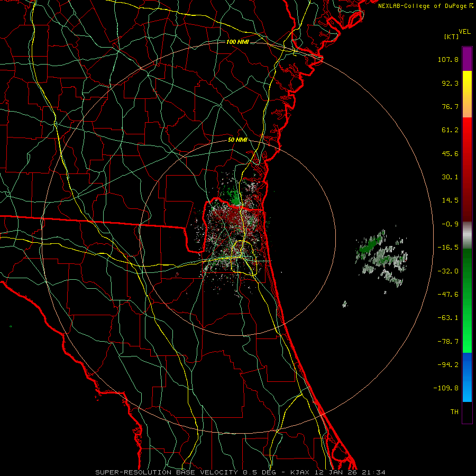Click the 100 NMI range ring label

tap(237, 42)
